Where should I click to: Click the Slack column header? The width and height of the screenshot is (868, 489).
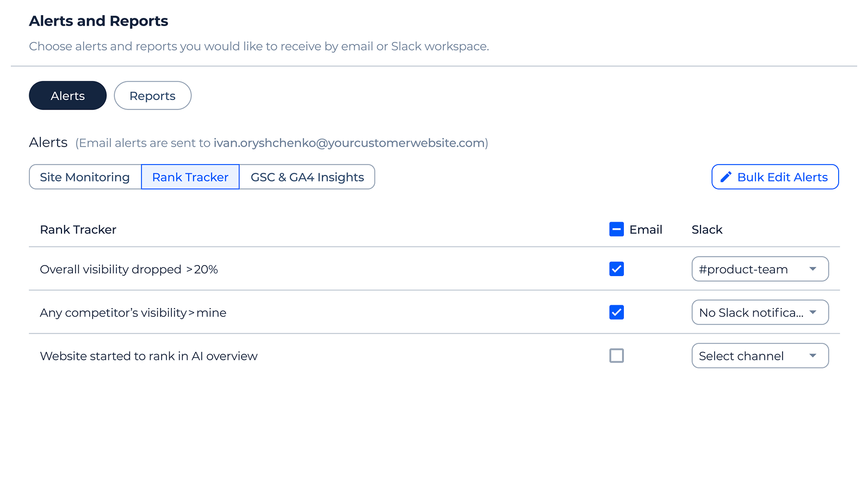[706, 229]
